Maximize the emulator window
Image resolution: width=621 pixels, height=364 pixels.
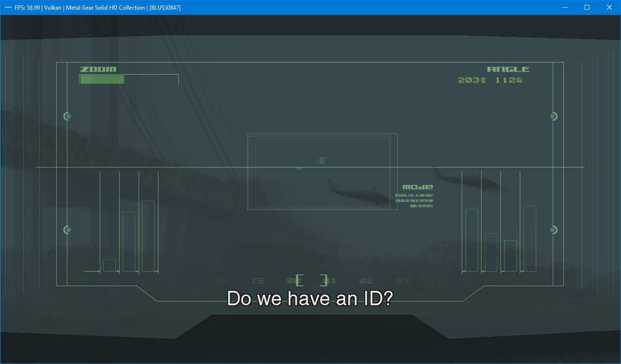(x=587, y=7)
